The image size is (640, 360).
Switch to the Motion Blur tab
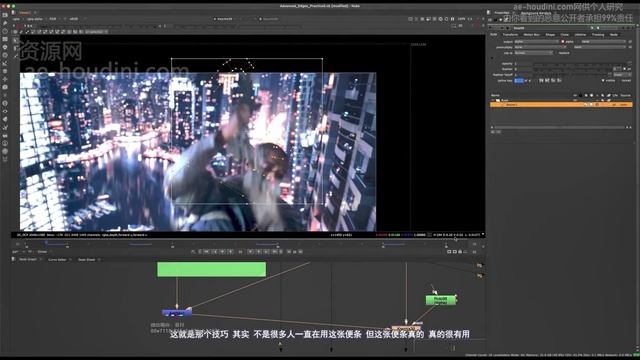pos(531,35)
